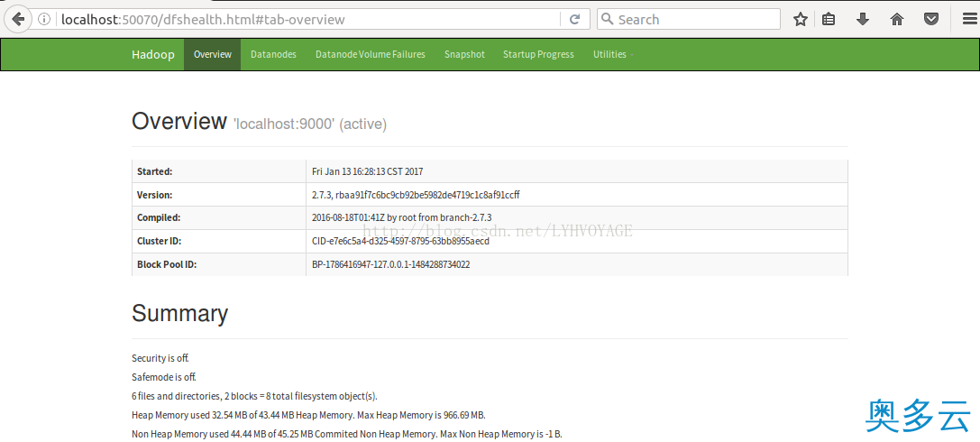Click the compiled value '2016-08-18T01:41Z by root'
Image resolution: width=980 pixels, height=442 pixels.
402,217
